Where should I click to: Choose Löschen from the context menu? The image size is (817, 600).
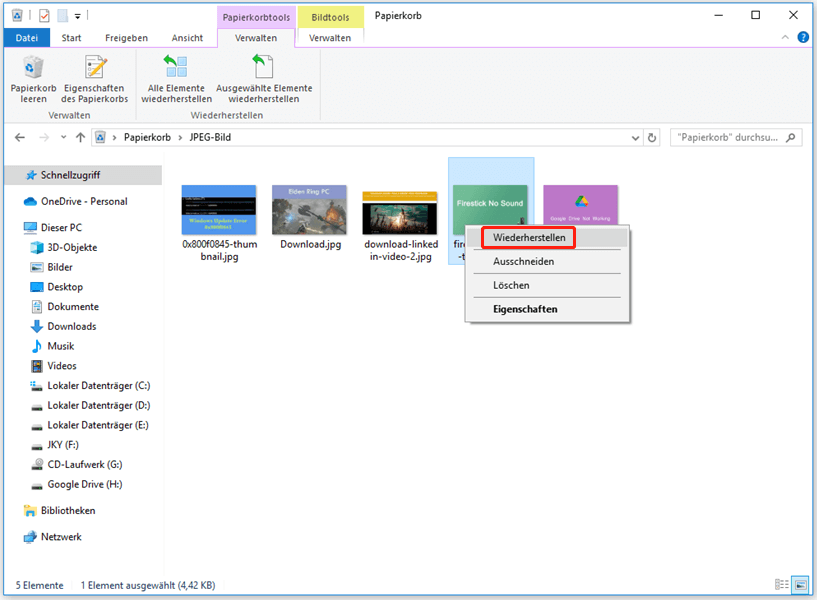coord(511,285)
